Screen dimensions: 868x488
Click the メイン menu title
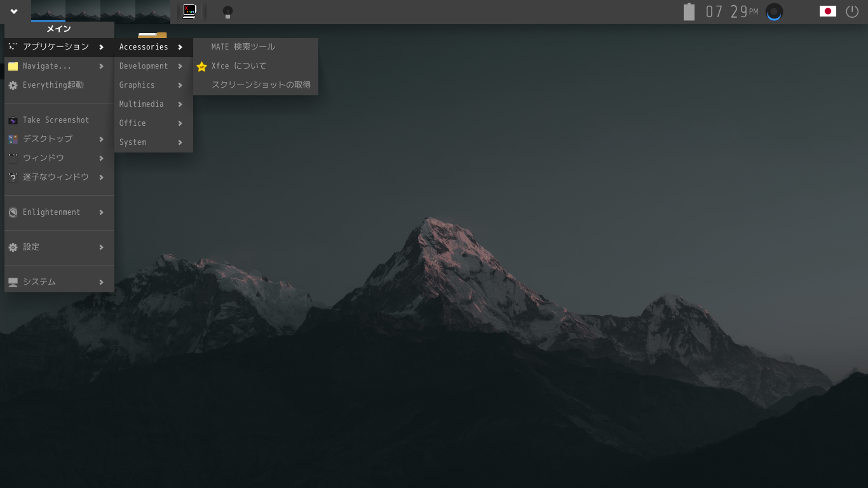[59, 29]
